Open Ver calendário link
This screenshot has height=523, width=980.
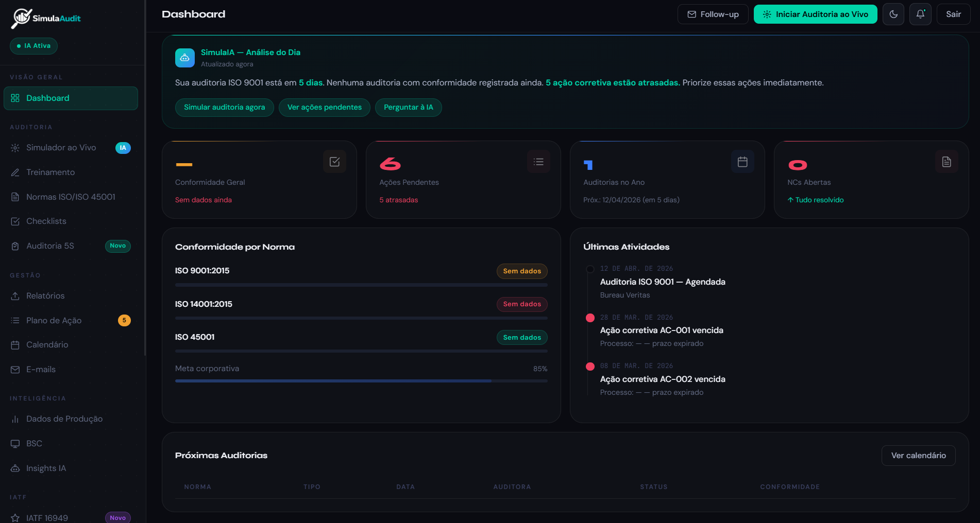(x=918, y=456)
